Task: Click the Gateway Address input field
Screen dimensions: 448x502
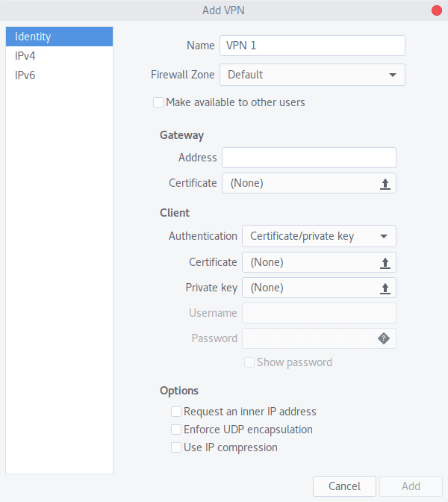Action: pyautogui.click(x=309, y=158)
